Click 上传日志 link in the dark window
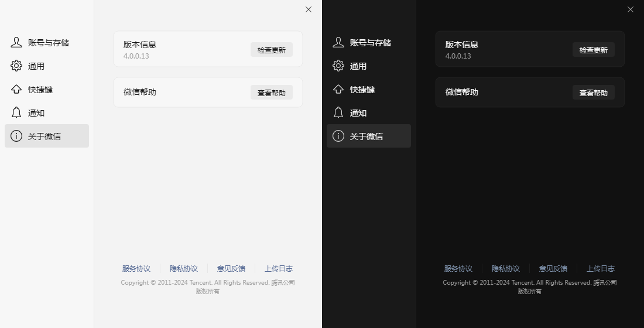The width and height of the screenshot is (644, 328). pos(601,268)
